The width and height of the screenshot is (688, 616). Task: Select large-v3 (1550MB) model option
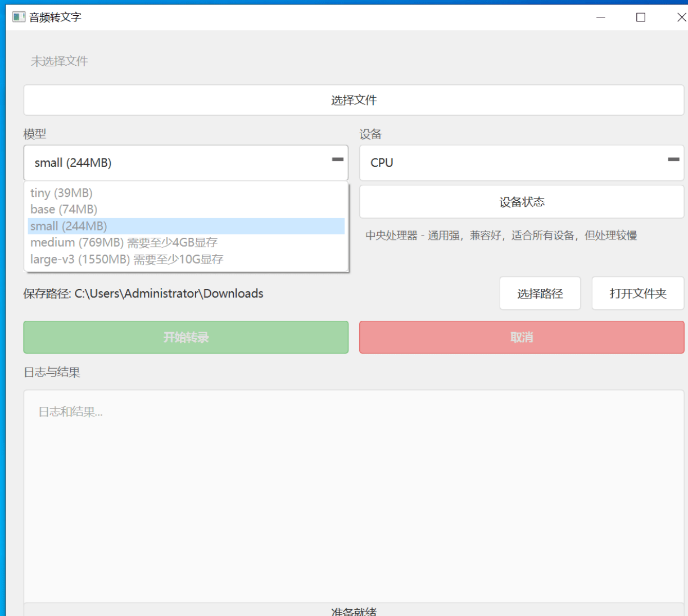coord(126,259)
